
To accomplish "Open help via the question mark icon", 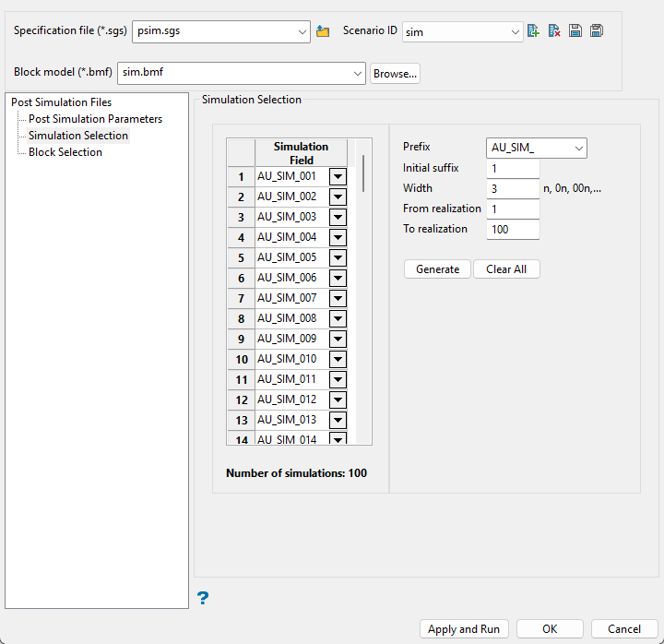I will point(203,599).
